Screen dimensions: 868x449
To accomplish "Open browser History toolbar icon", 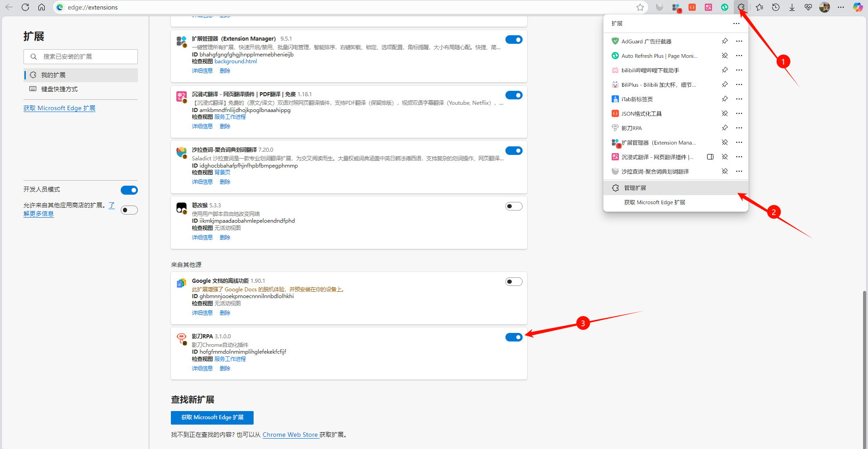I will [776, 7].
